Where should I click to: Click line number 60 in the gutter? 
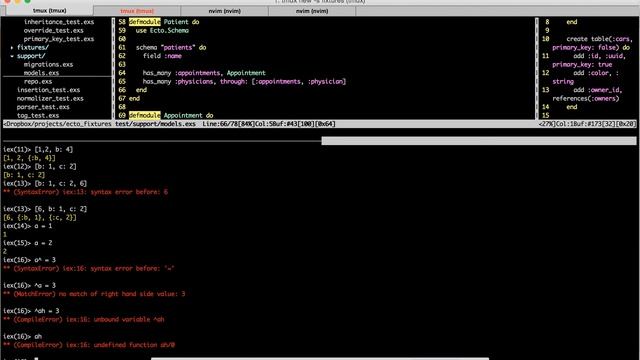122,39
